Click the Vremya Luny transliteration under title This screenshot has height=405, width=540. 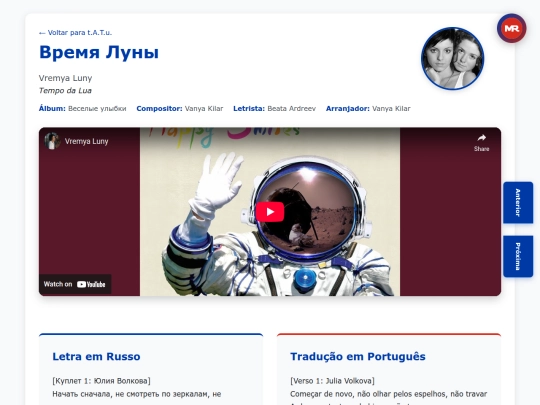click(65, 78)
